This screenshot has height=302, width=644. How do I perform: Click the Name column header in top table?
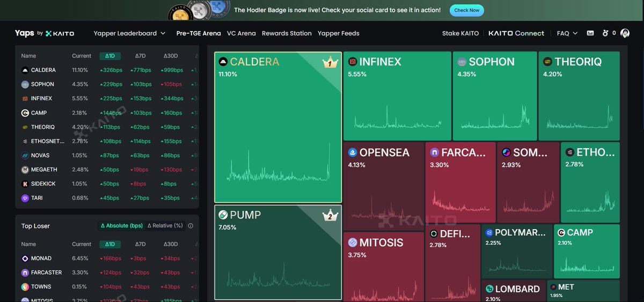click(x=28, y=56)
